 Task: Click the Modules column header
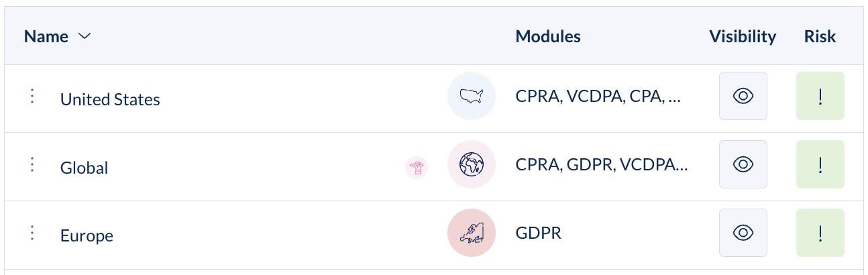(x=548, y=36)
